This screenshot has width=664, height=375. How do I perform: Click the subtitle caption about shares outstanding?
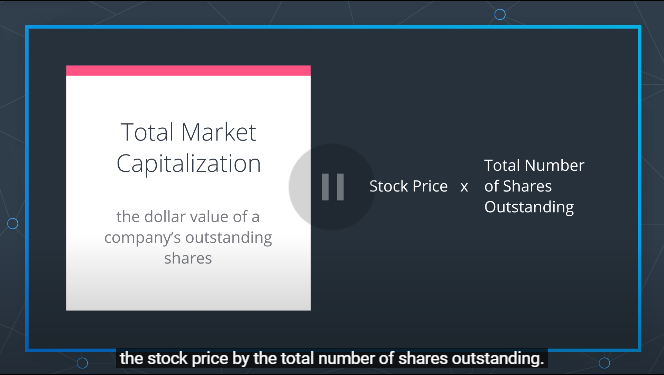[332, 358]
